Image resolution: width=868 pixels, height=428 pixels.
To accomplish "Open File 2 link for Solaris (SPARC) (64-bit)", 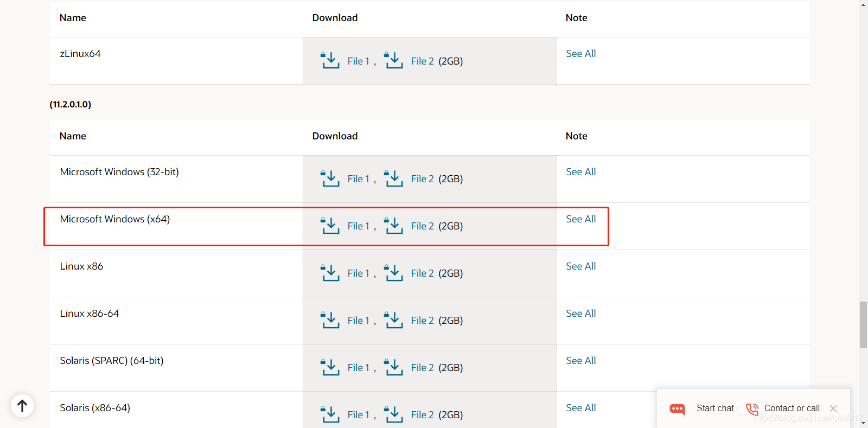I will coord(422,368).
